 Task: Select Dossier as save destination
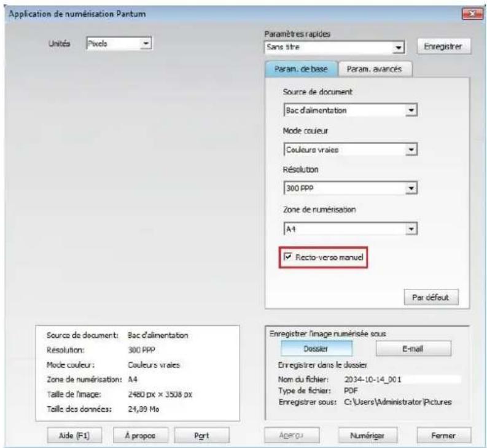click(x=316, y=348)
